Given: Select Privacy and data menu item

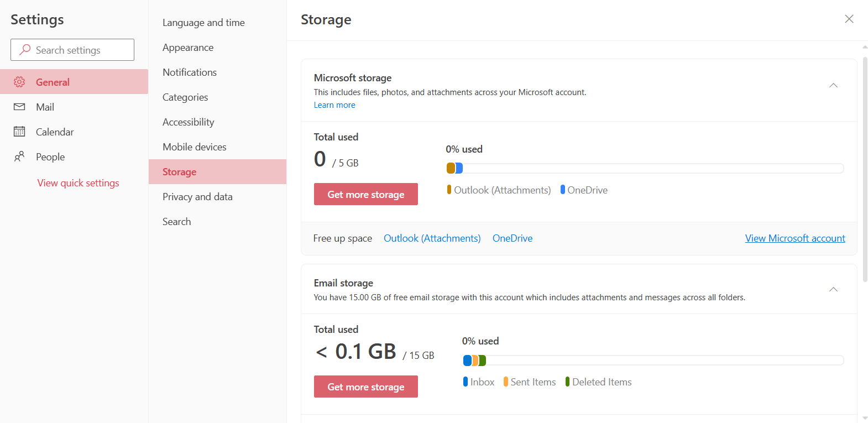Looking at the screenshot, I should pyautogui.click(x=197, y=197).
